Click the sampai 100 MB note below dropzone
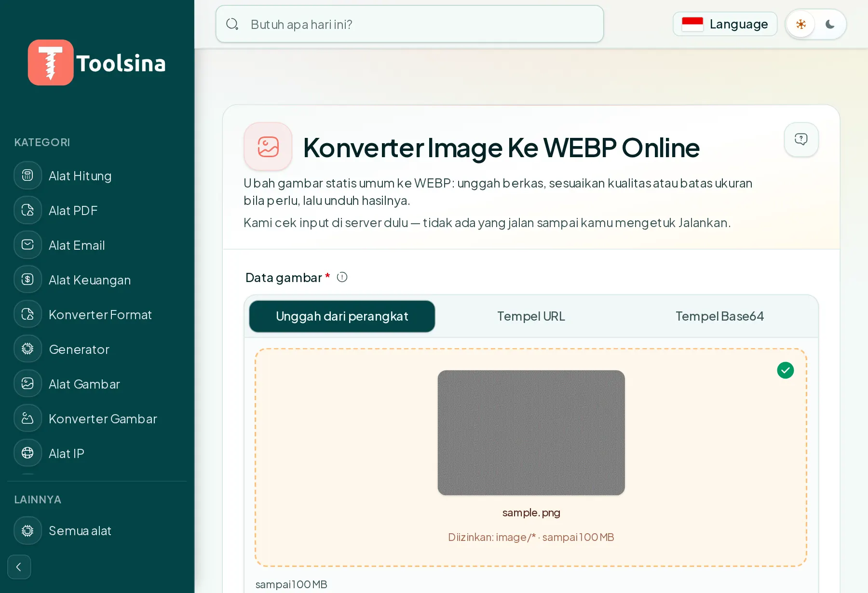Image resolution: width=868 pixels, height=593 pixels. pyautogui.click(x=291, y=584)
